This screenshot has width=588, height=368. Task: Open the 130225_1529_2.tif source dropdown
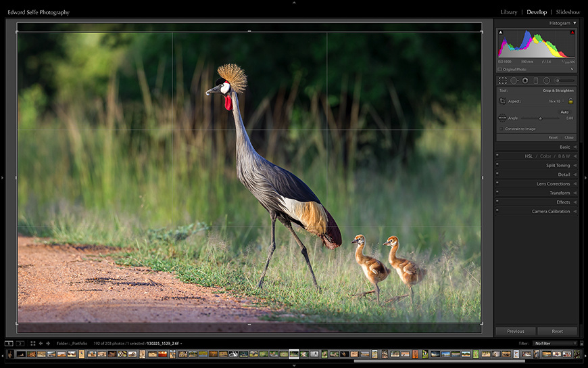(164, 344)
